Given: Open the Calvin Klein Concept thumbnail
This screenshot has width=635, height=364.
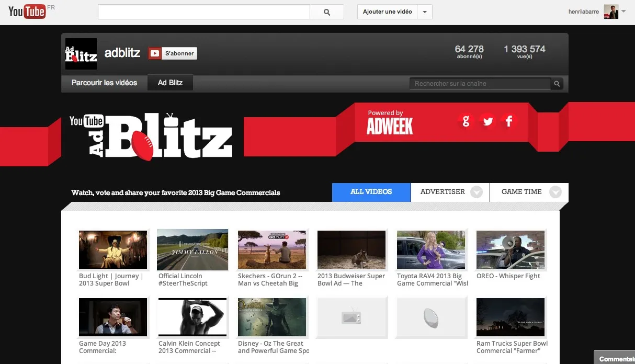Looking at the screenshot, I should point(192,317).
